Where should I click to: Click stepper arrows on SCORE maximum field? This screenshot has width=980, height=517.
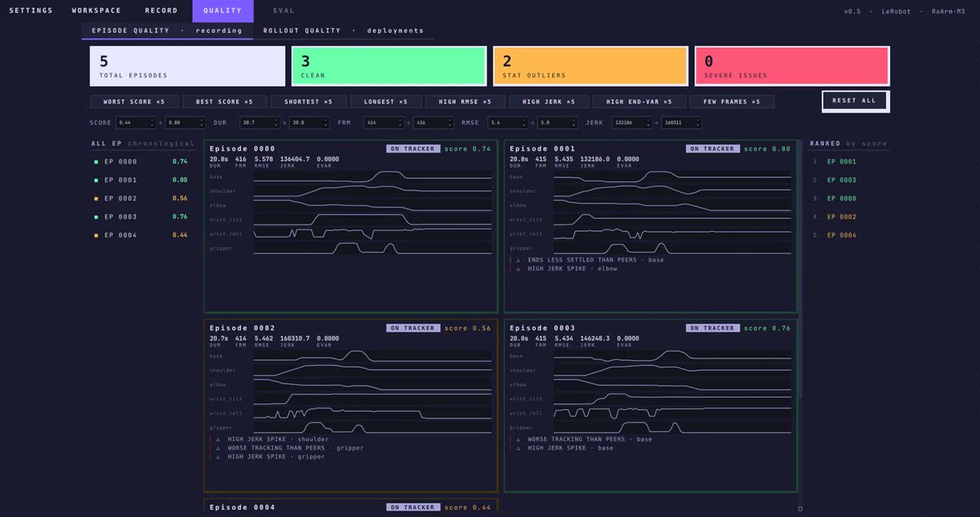202,123
